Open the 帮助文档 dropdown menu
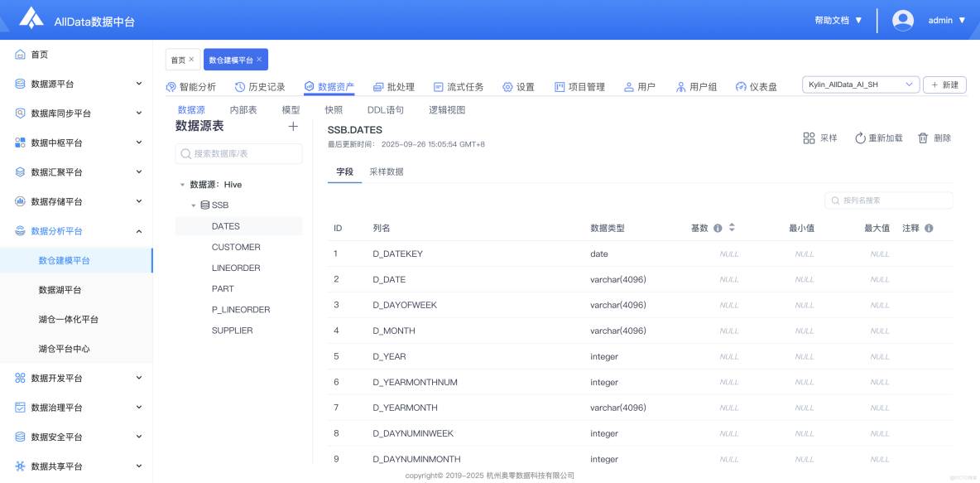Screen dimensions: 980x483 (836, 20)
